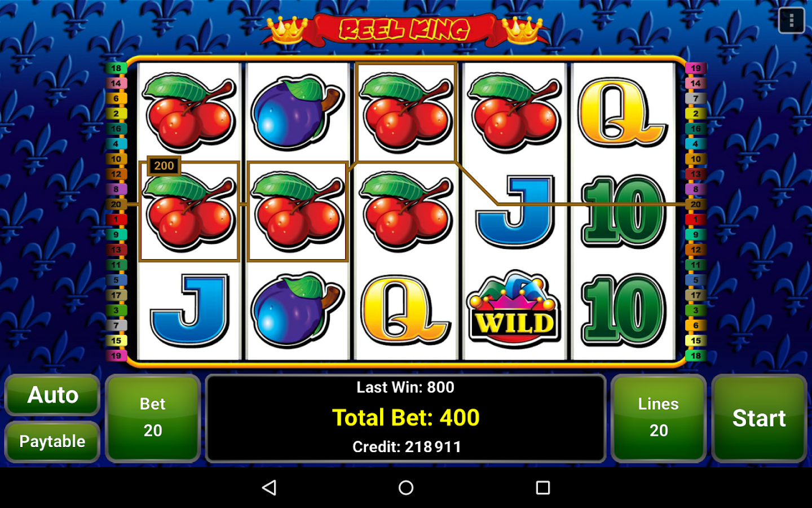
Task: Select payline 18 marker at top left
Action: (116, 68)
